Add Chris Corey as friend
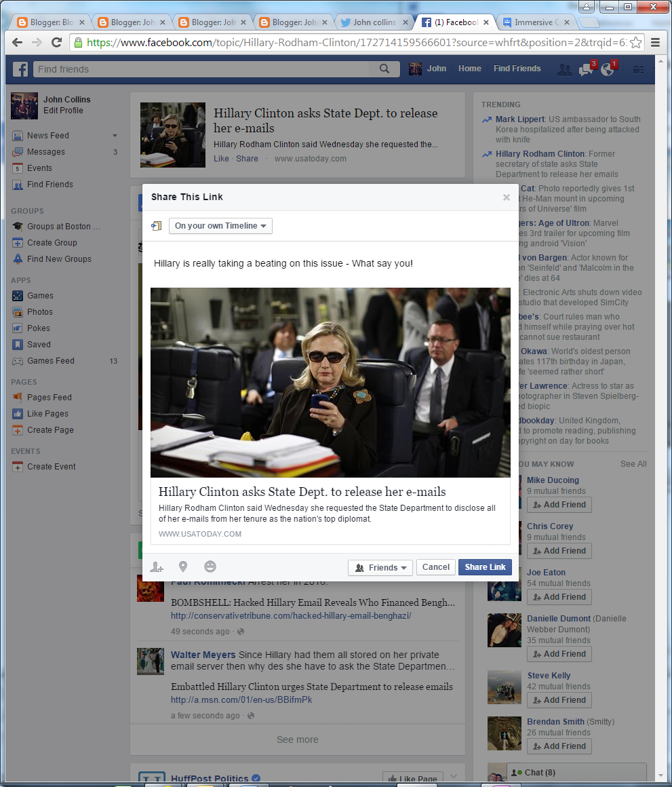Viewport: 672px width, 787px height. click(x=559, y=551)
